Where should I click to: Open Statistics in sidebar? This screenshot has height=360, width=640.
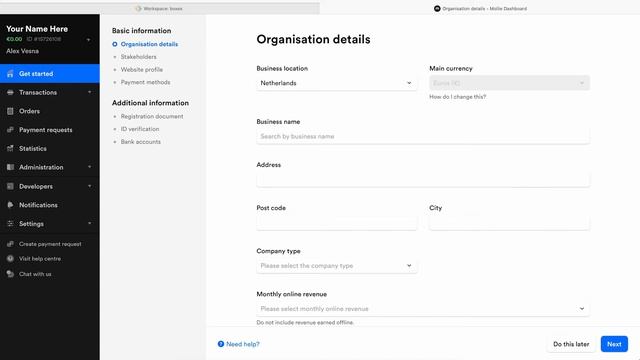tap(50, 149)
